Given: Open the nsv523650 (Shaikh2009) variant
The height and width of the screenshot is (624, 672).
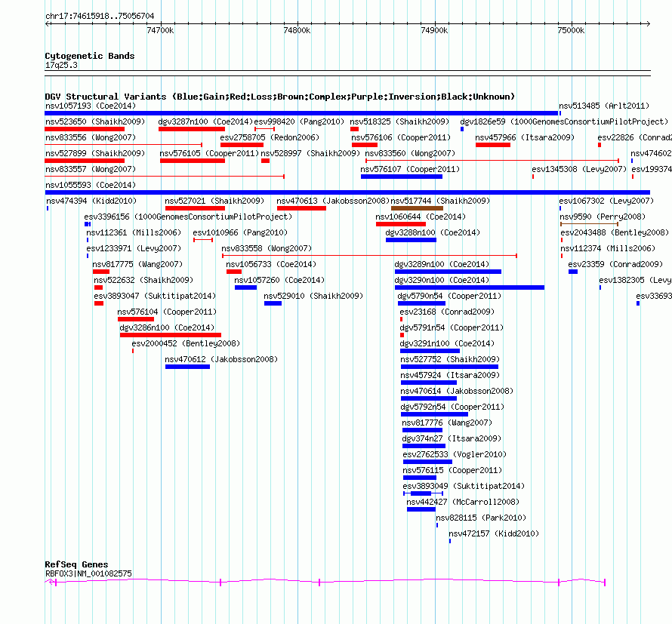Looking at the screenshot, I should [x=95, y=121].
